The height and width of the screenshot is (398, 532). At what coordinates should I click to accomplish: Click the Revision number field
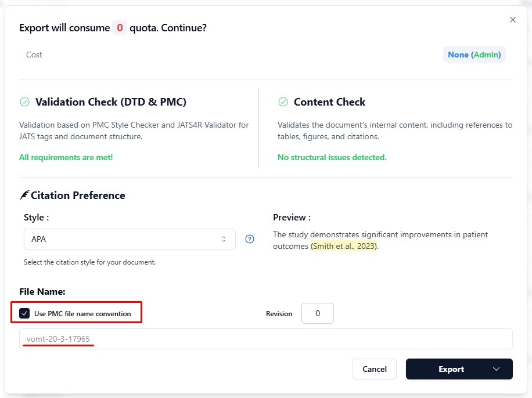click(318, 313)
